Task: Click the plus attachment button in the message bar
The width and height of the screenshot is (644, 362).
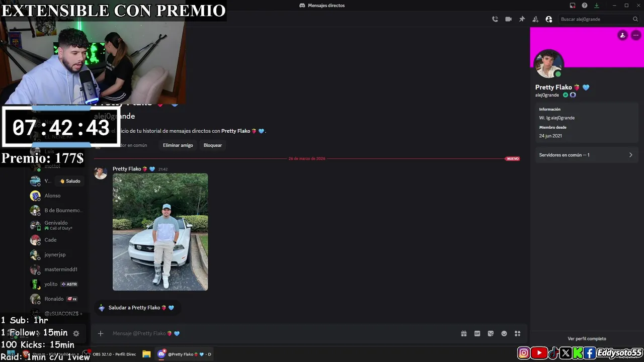Action: point(101,333)
